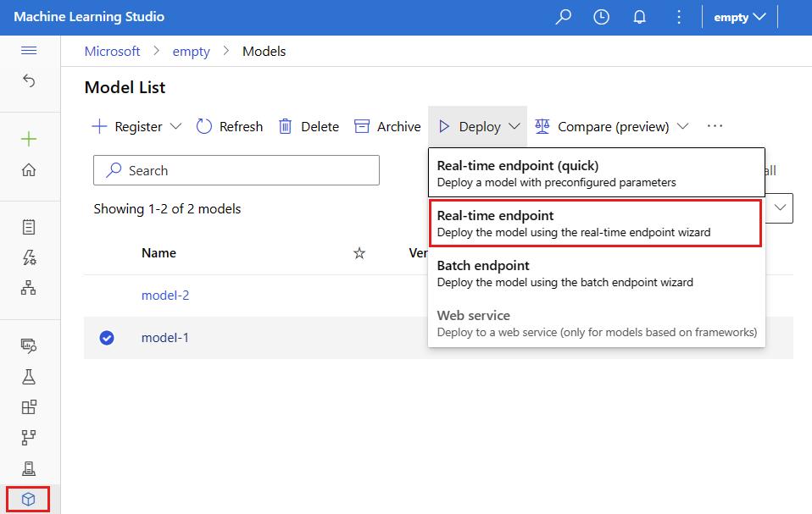Open Notebooks clipboard icon in sidebar
The height and width of the screenshot is (514, 812).
[x=29, y=227]
